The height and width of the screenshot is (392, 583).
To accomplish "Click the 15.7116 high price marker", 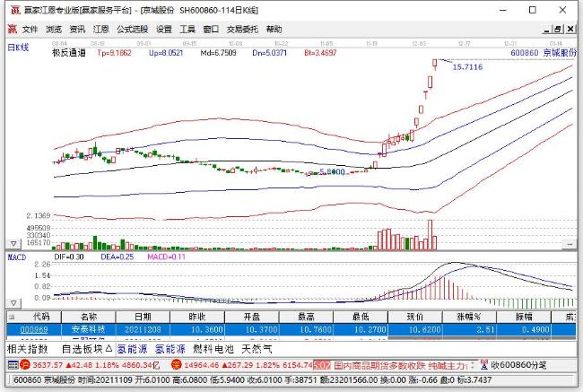I will click(x=467, y=67).
